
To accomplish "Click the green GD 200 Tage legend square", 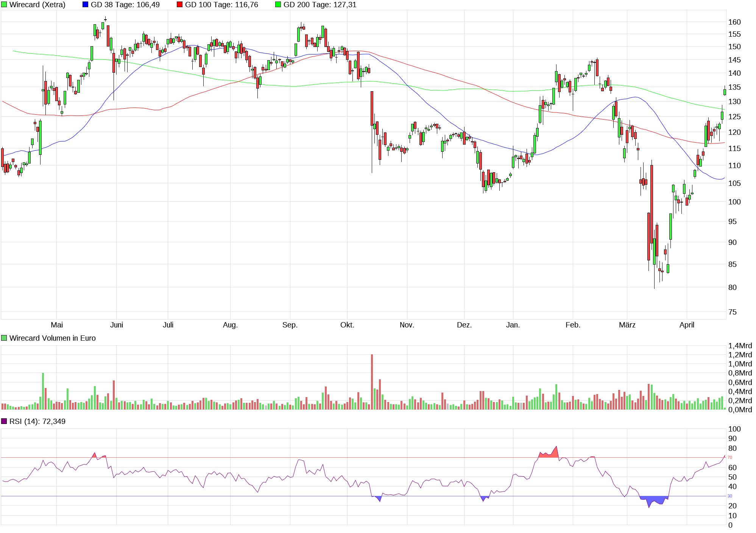I will click(x=278, y=5).
